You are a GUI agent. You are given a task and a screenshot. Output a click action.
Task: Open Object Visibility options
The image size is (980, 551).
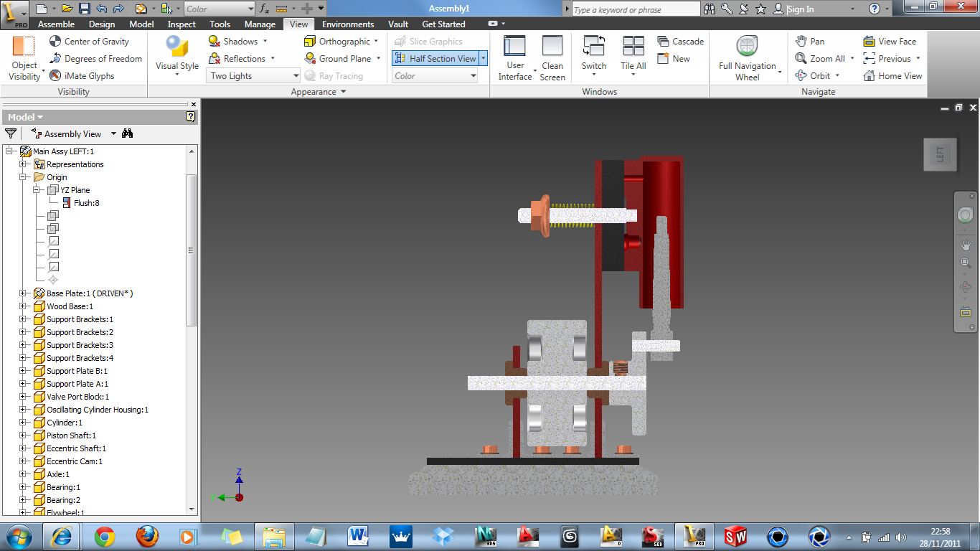[24, 57]
